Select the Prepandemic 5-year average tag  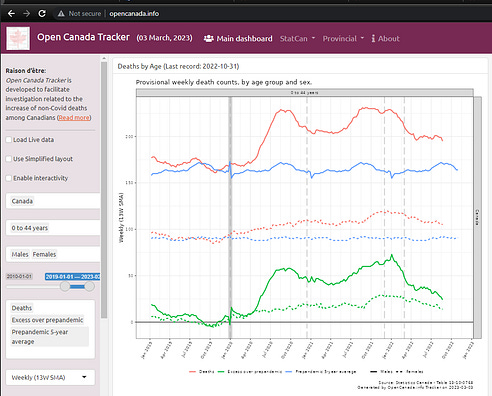(x=49, y=337)
